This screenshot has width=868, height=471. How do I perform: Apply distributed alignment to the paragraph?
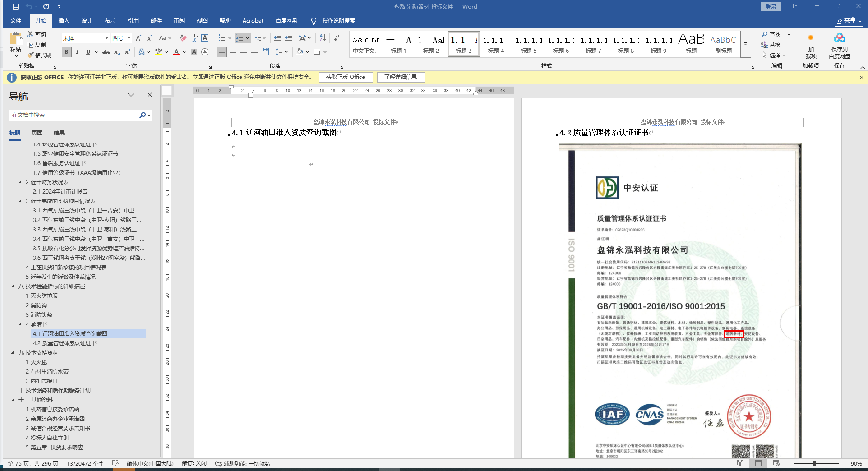point(265,52)
